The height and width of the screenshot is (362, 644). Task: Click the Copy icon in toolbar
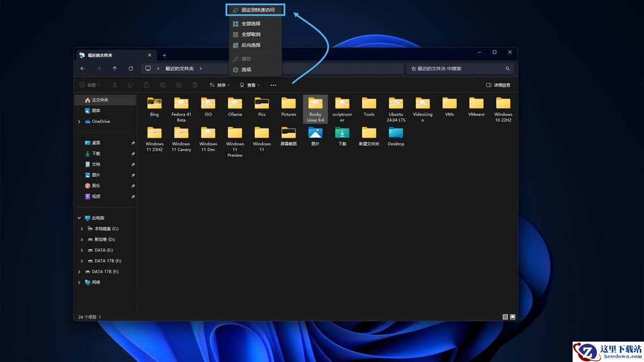tap(130, 85)
